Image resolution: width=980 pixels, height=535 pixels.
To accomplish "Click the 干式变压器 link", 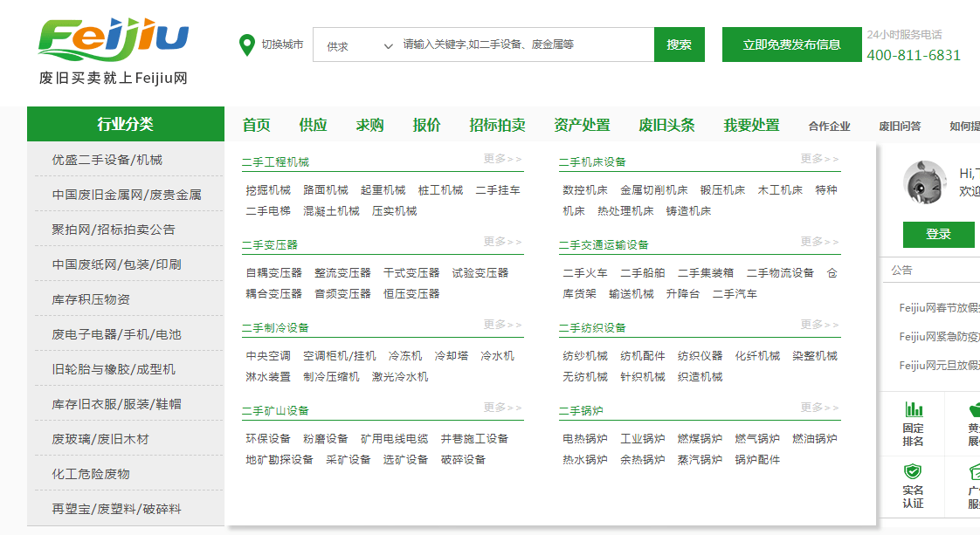I will 411,273.
